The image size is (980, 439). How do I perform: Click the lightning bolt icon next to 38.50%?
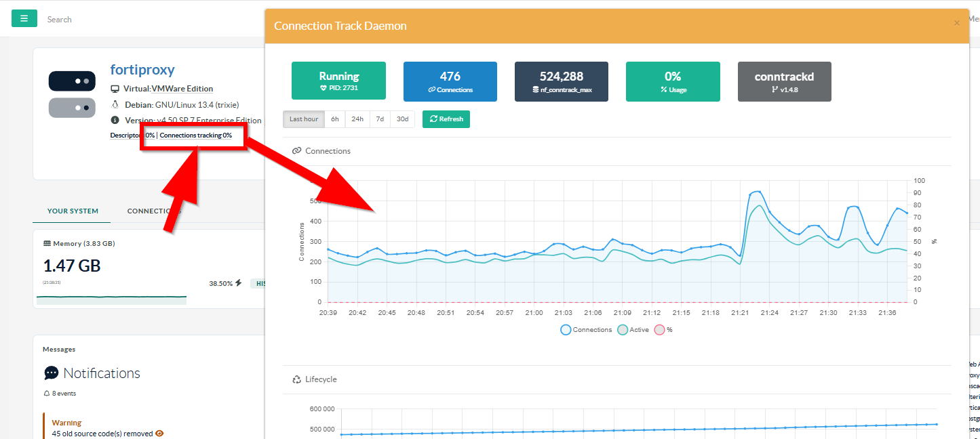(x=238, y=283)
